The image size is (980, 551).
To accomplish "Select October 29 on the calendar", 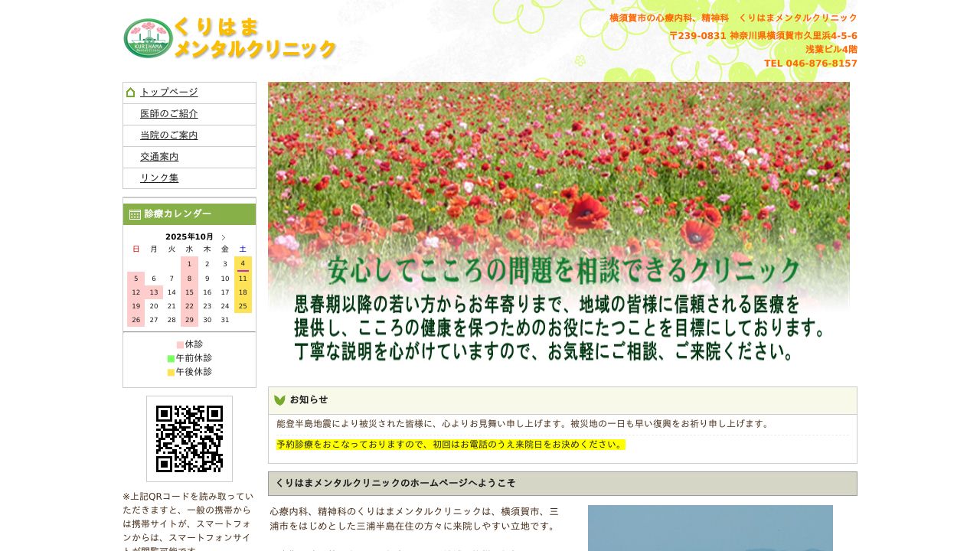I will [189, 320].
